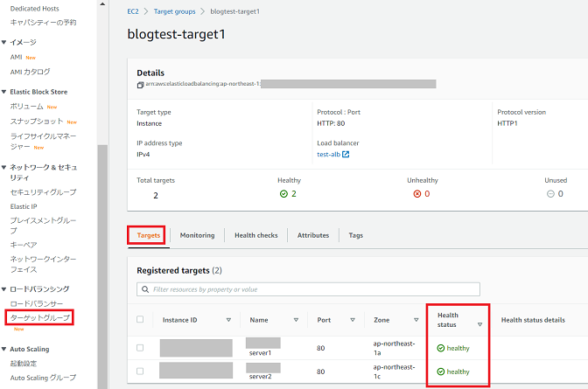Tick the checkbox for server2 row
Viewport: 588px width, 389px height.
(140, 371)
